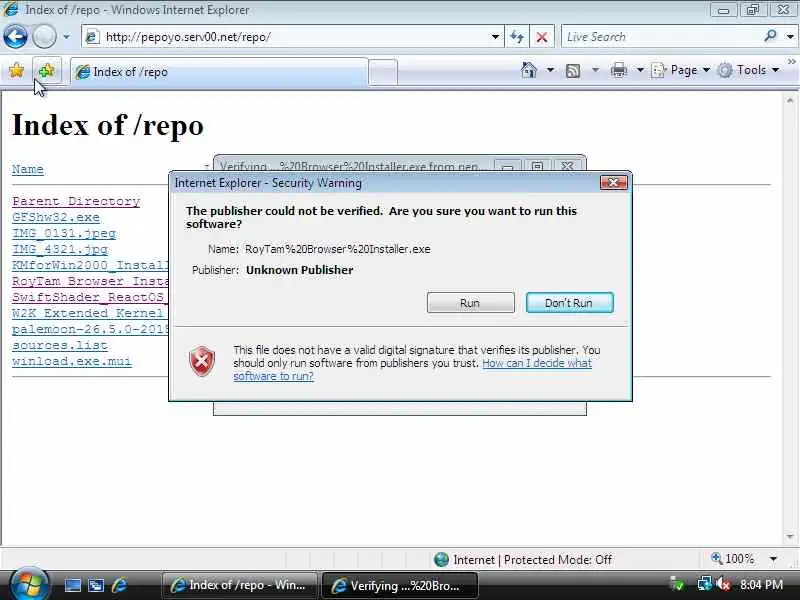Click the Print icon
The image size is (800, 600).
point(619,70)
